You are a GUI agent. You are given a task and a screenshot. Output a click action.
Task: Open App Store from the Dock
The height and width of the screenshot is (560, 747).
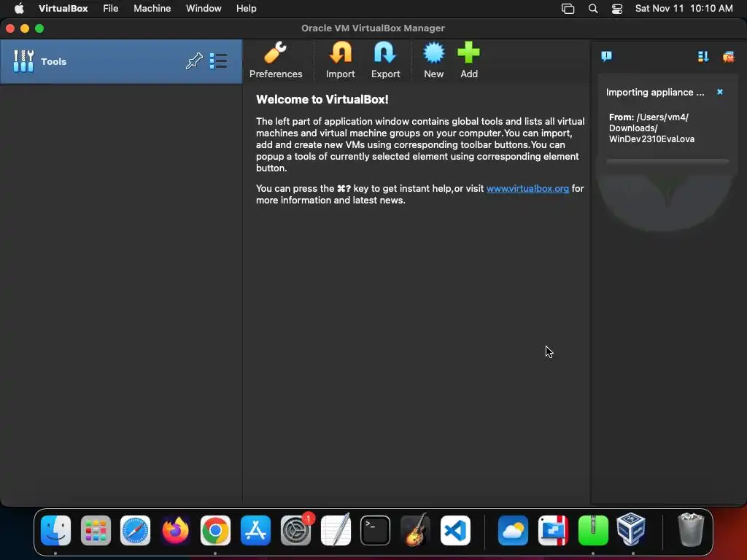(x=255, y=530)
